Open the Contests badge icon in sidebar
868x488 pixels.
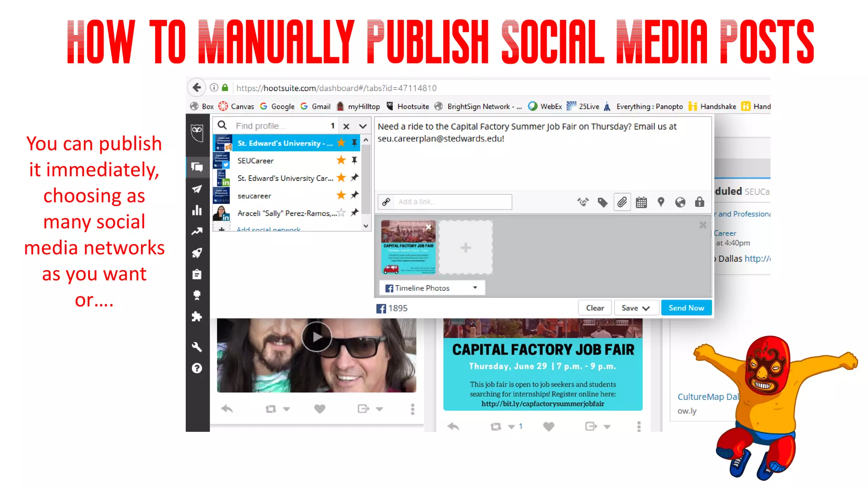point(197,295)
